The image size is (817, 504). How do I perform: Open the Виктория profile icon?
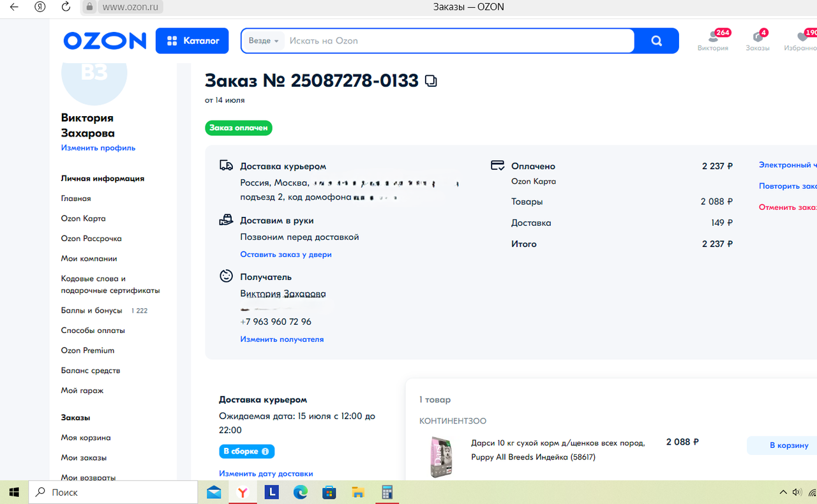(713, 40)
